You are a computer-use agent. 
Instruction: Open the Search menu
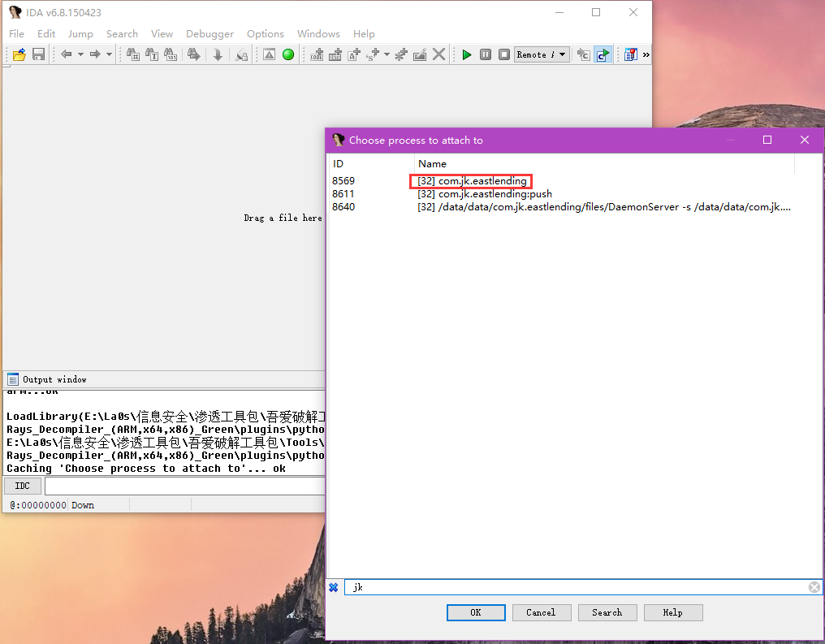tap(122, 33)
